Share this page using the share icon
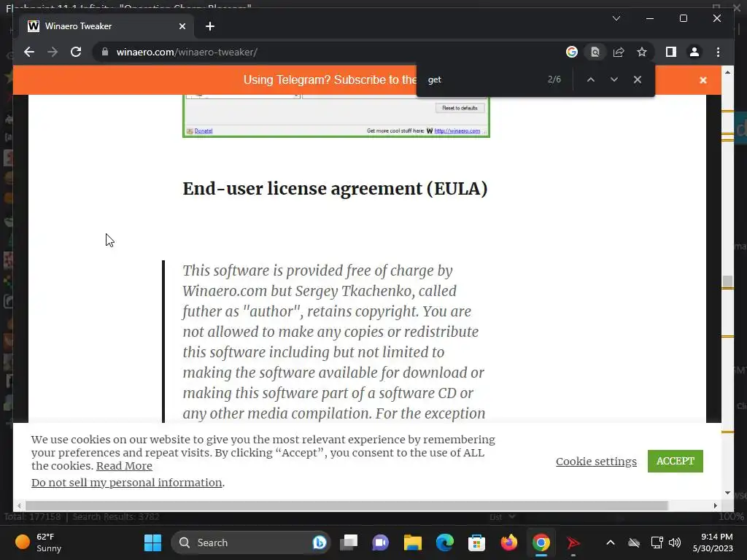 (x=619, y=52)
